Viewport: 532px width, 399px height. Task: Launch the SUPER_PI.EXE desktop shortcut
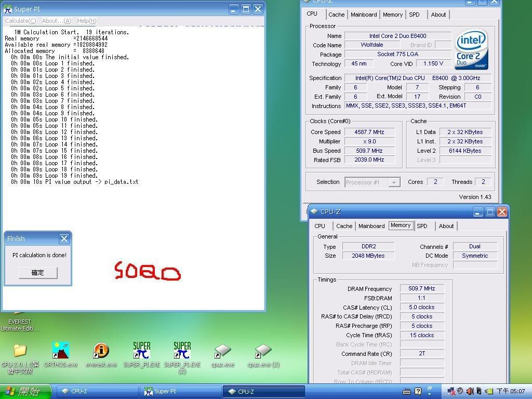(141, 354)
